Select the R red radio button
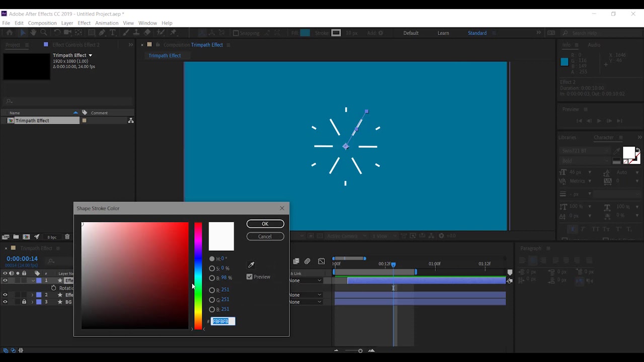This screenshot has width=644, height=362. pyautogui.click(x=212, y=290)
